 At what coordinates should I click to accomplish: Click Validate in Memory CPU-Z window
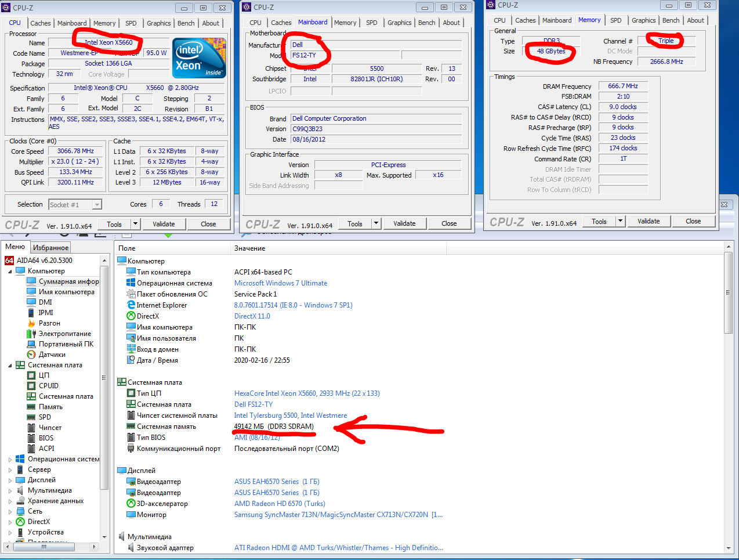649,221
